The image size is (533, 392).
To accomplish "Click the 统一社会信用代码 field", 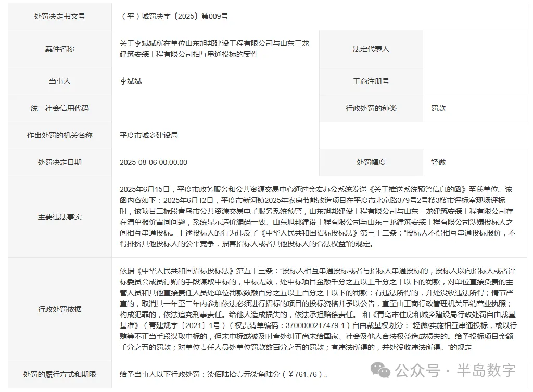I will tap(59, 108).
